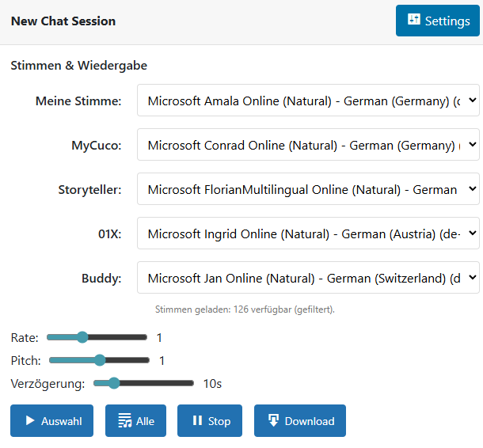The image size is (483, 448).
Task: Click the Pitch value 1
Action: [x=162, y=361]
